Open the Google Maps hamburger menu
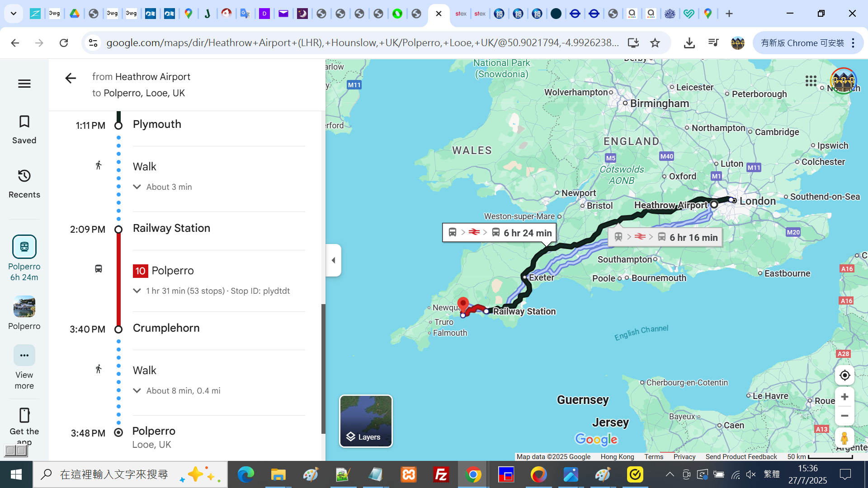The width and height of the screenshot is (868, 488). click(x=24, y=84)
